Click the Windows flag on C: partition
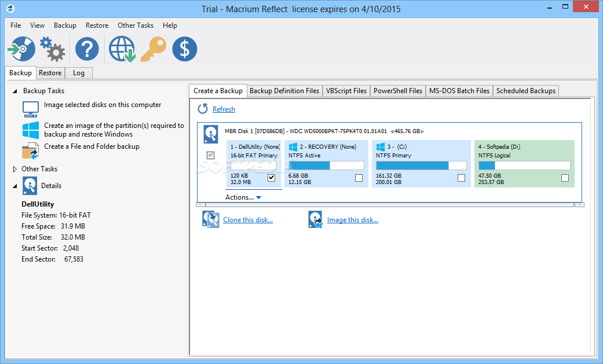This screenshot has height=364, width=603. pos(381,147)
